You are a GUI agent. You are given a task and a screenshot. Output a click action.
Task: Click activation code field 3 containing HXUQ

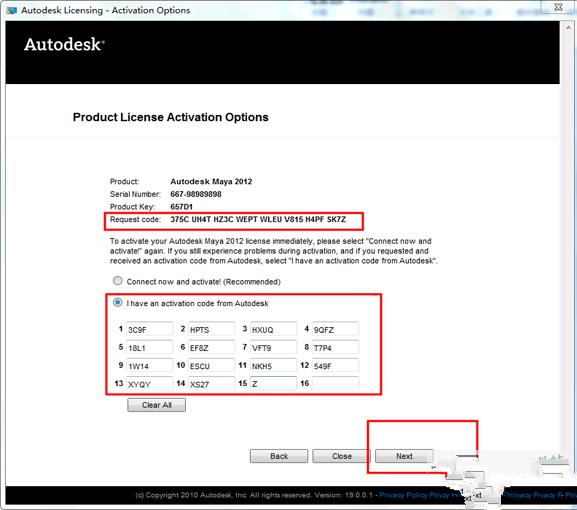click(273, 329)
